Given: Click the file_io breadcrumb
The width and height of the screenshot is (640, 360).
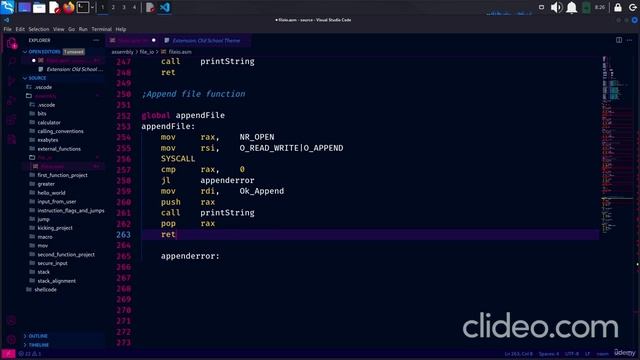Looking at the screenshot, I should tap(147, 52).
